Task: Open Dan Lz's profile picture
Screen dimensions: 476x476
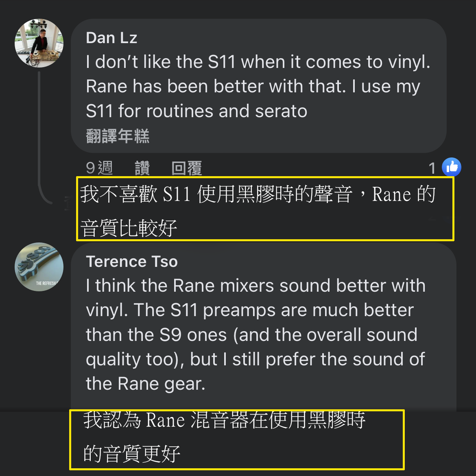Action: pos(39,43)
